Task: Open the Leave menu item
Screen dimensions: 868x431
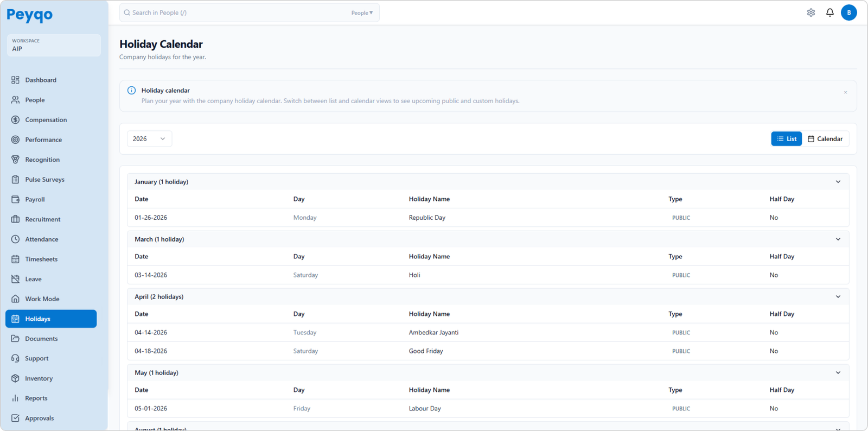Action: pyautogui.click(x=51, y=279)
